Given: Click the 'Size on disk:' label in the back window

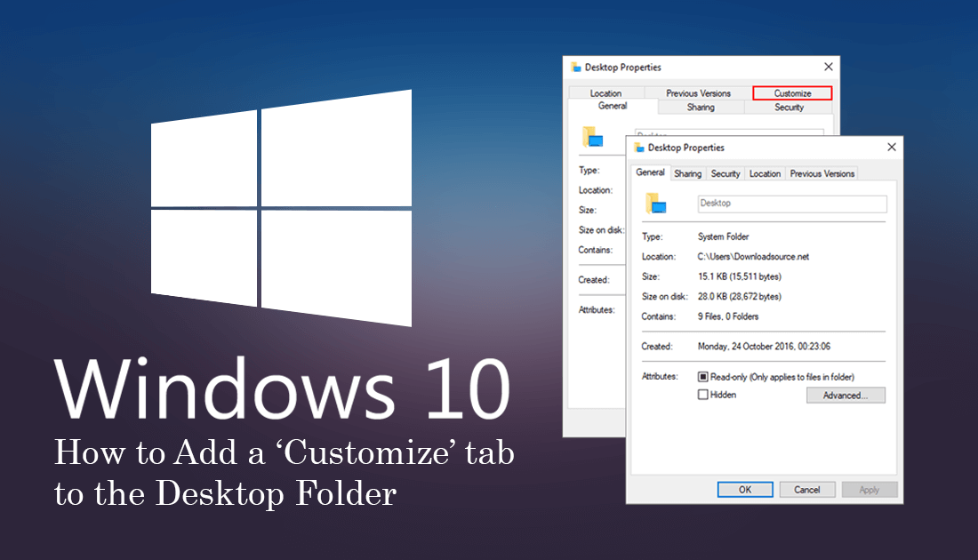Looking at the screenshot, I should (x=601, y=229).
